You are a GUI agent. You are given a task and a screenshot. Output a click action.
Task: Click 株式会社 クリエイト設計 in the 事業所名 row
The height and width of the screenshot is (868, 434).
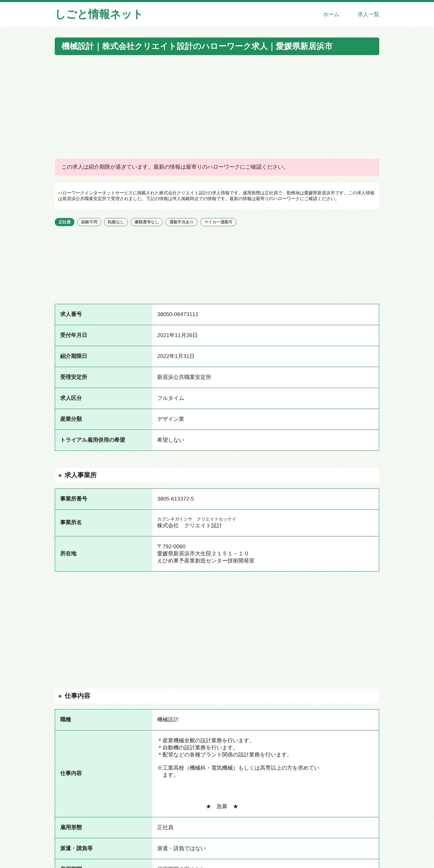(190, 526)
